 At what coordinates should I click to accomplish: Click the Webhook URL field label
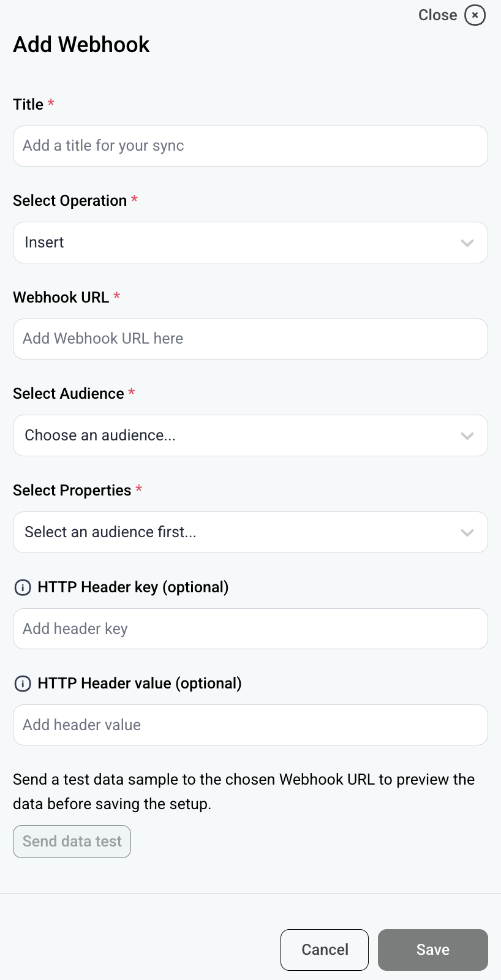[61, 298]
